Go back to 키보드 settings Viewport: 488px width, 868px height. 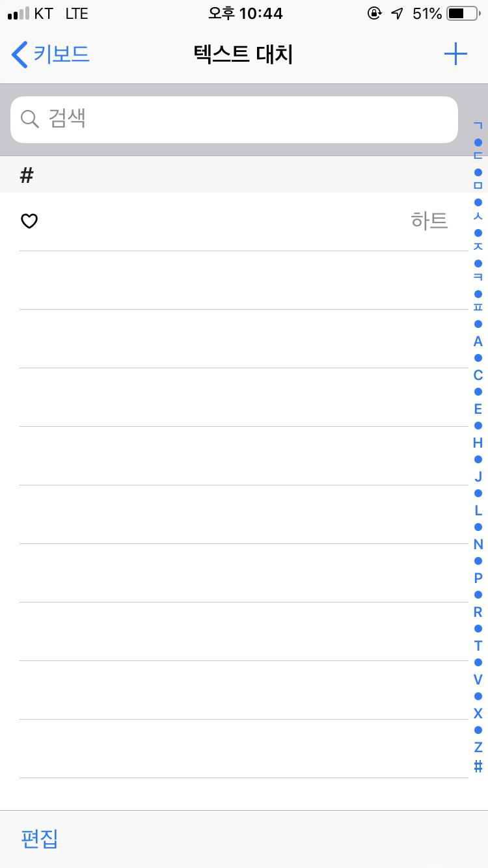51,54
